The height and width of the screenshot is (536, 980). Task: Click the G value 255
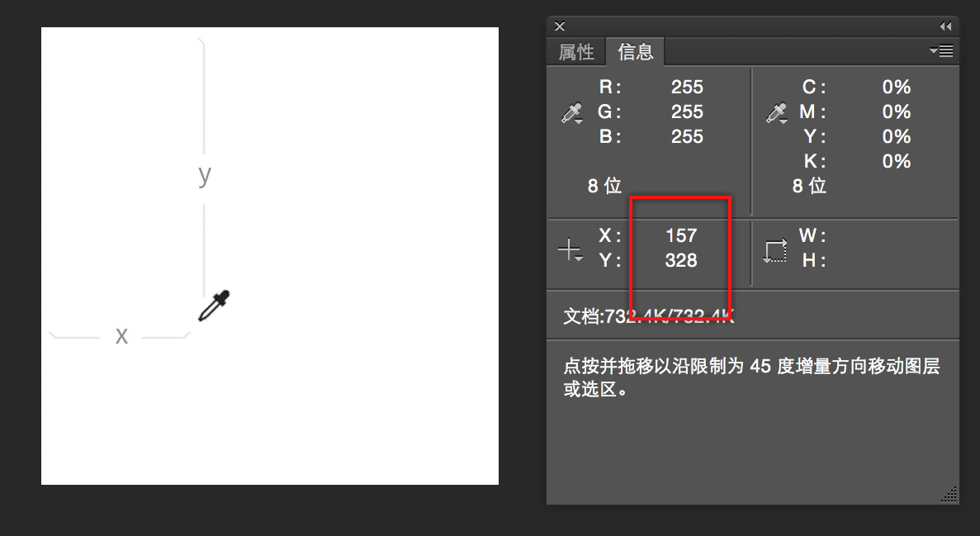pyautogui.click(x=687, y=112)
